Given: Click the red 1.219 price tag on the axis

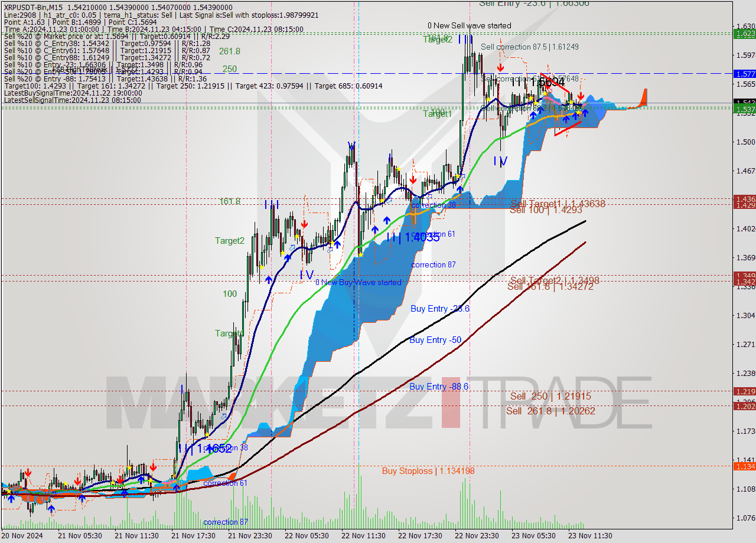Looking at the screenshot, I should point(744,391).
